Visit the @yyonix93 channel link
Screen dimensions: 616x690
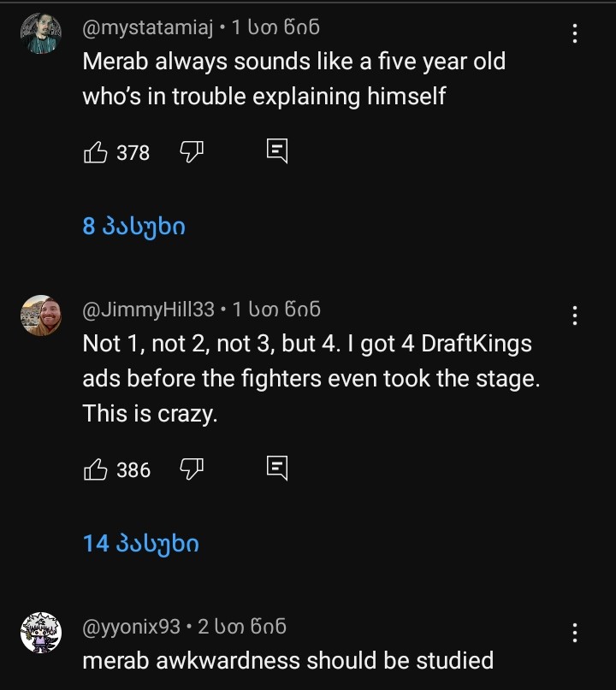(x=131, y=627)
